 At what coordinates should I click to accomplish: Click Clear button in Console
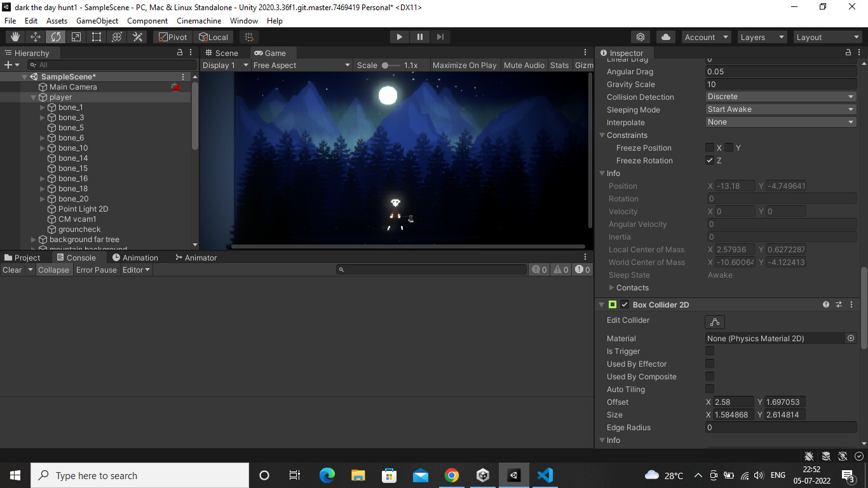[12, 269]
